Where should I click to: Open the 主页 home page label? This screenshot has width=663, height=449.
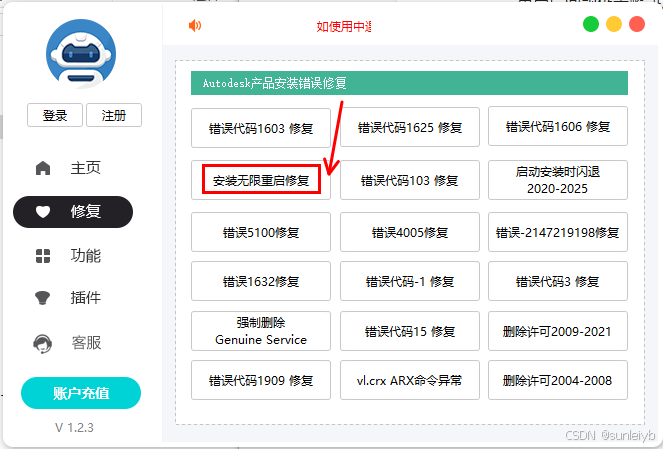pos(85,168)
